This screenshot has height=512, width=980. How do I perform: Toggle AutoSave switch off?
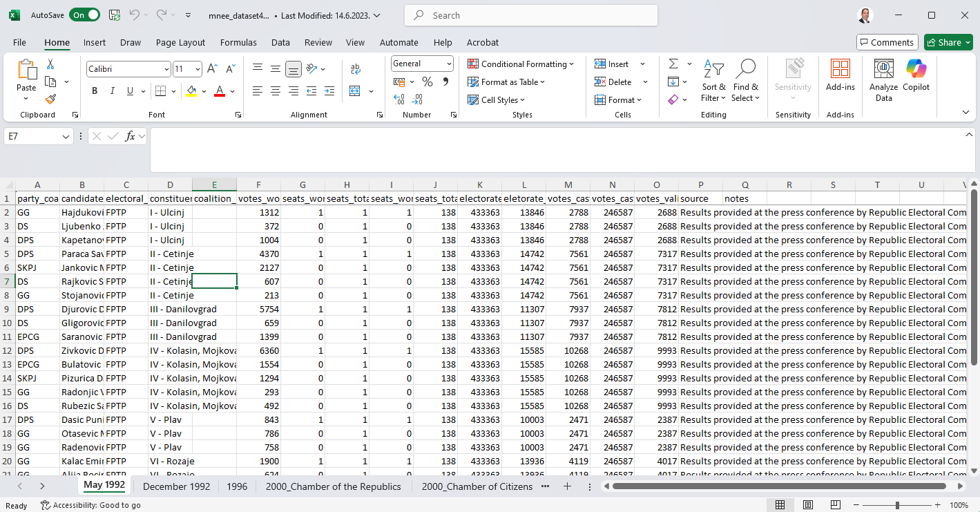(x=84, y=15)
